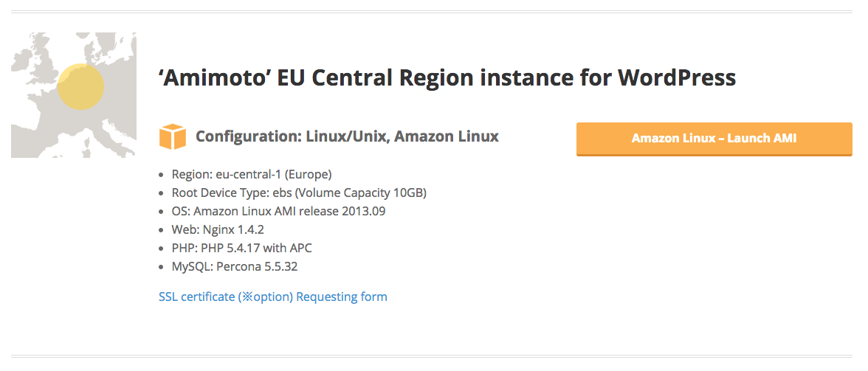Launch the Amazon Linux AMI
868x371 pixels.
click(714, 139)
